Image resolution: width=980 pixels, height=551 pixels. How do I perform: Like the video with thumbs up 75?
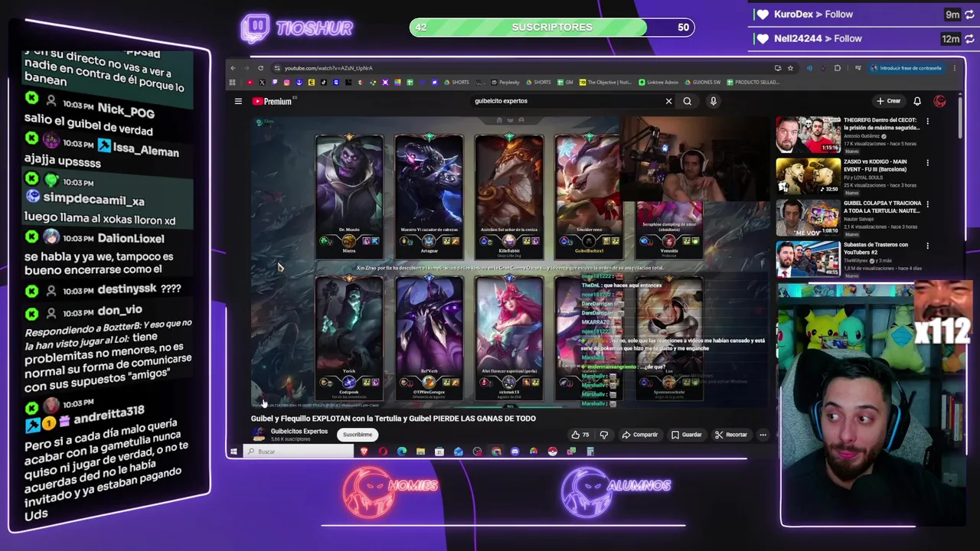tap(580, 435)
